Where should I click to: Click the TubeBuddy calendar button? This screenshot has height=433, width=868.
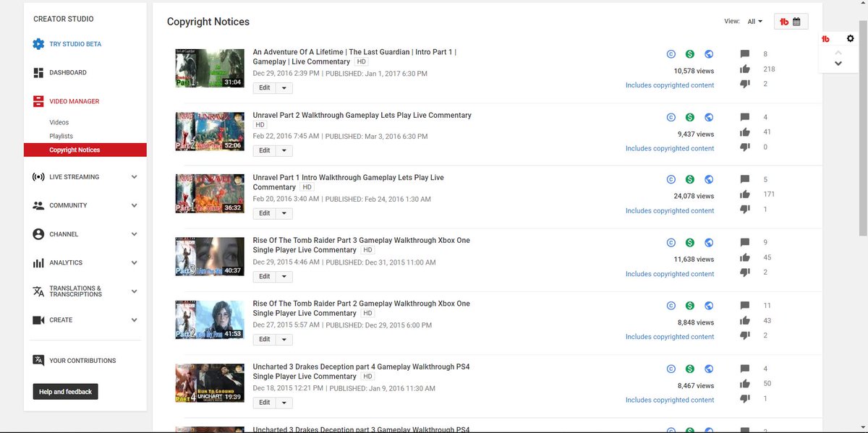(x=791, y=22)
